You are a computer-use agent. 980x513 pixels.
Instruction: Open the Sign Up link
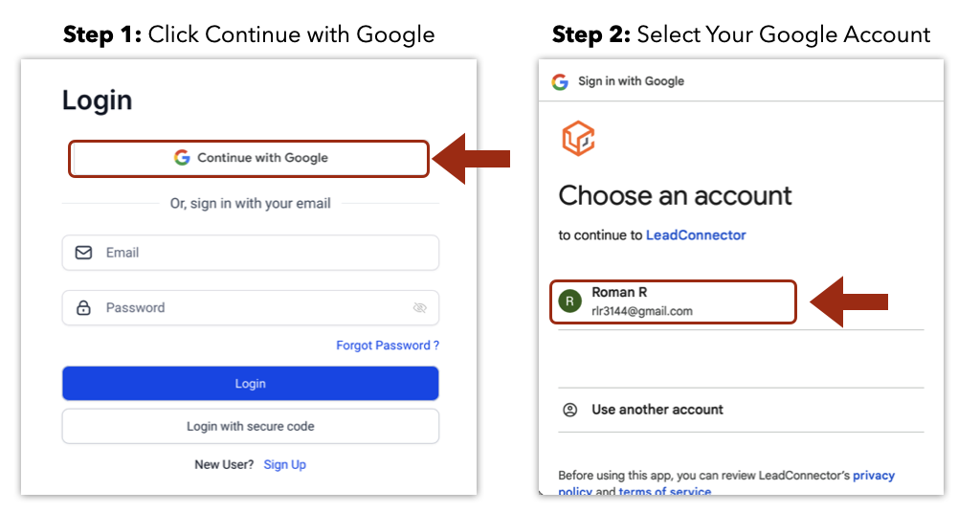pyautogui.click(x=285, y=464)
